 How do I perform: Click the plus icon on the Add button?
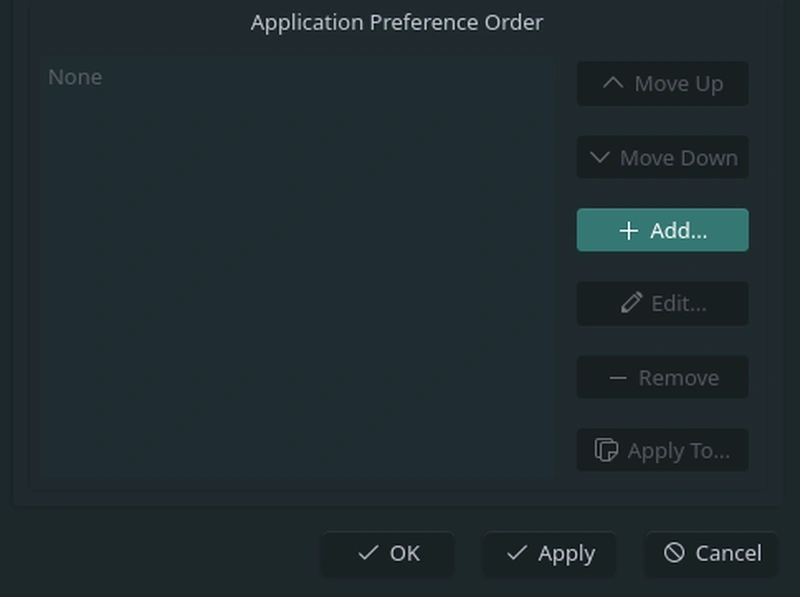point(628,231)
